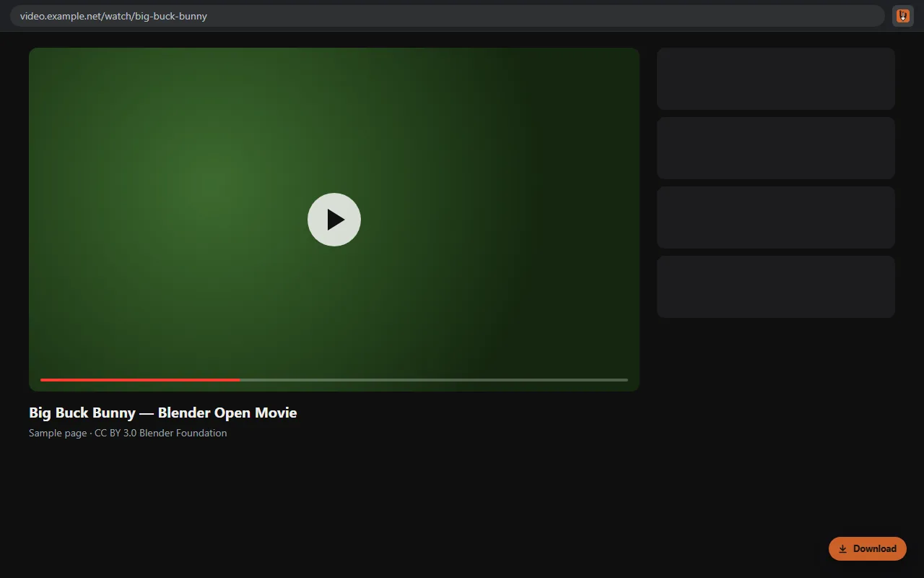Click the orange Download button
924x578 pixels.
868,548
